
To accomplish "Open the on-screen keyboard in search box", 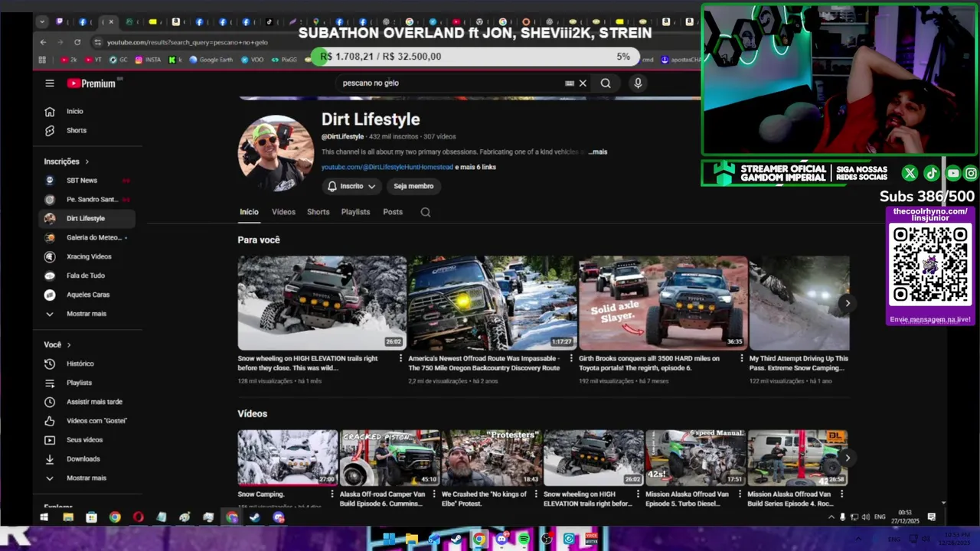I will point(569,83).
